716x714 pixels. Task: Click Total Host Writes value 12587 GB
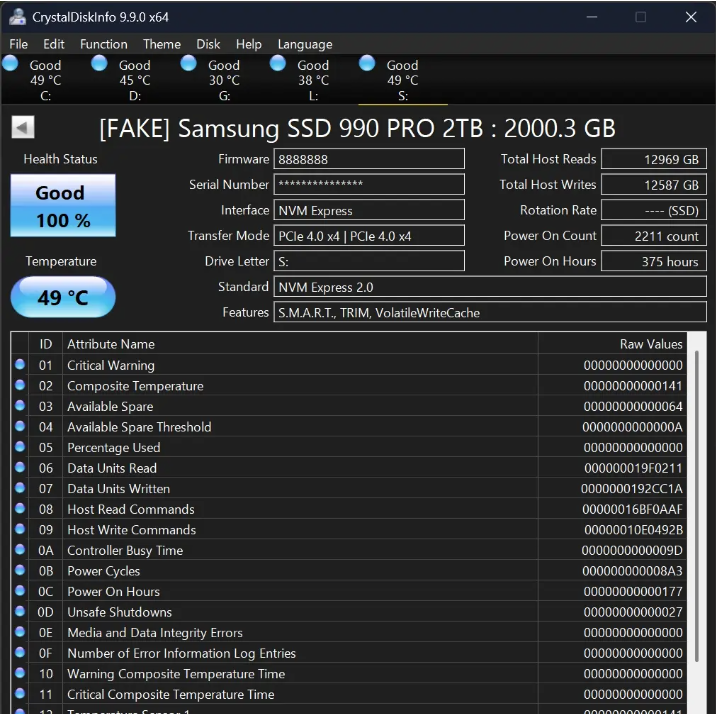tap(653, 184)
